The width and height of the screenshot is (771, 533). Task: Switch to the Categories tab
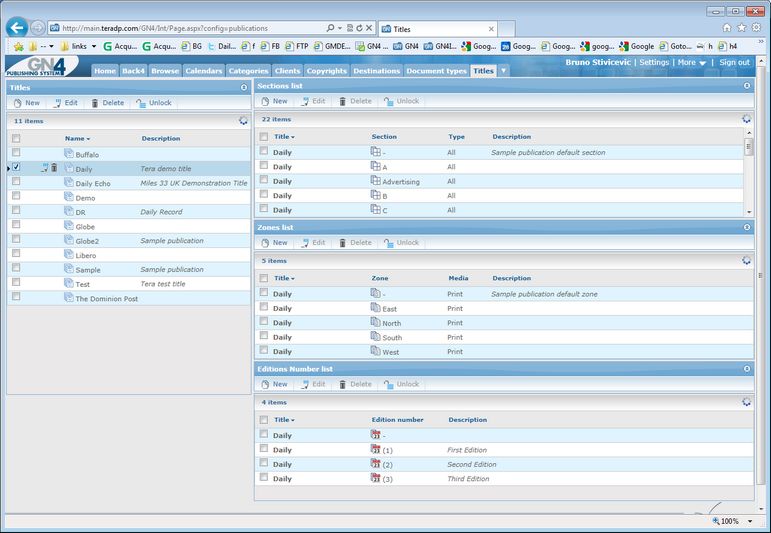click(x=248, y=71)
